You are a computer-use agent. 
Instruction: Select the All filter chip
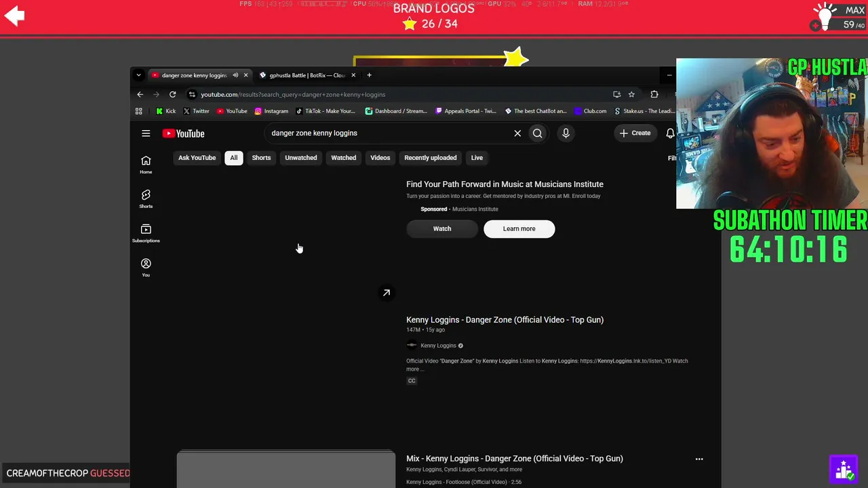pos(233,158)
